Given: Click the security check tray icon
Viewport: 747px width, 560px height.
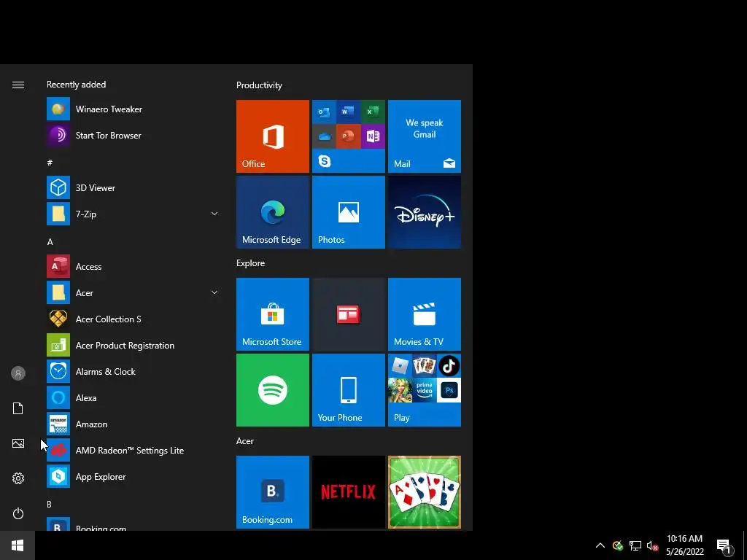Looking at the screenshot, I should 618,545.
